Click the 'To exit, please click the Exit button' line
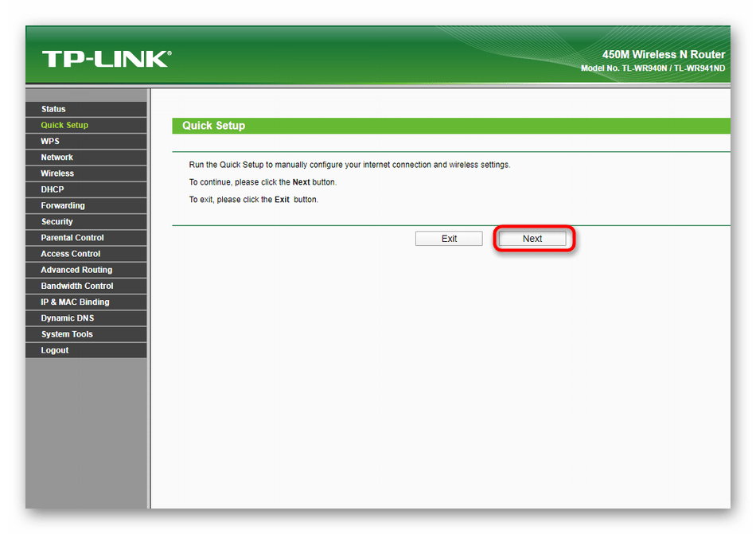 coord(254,200)
